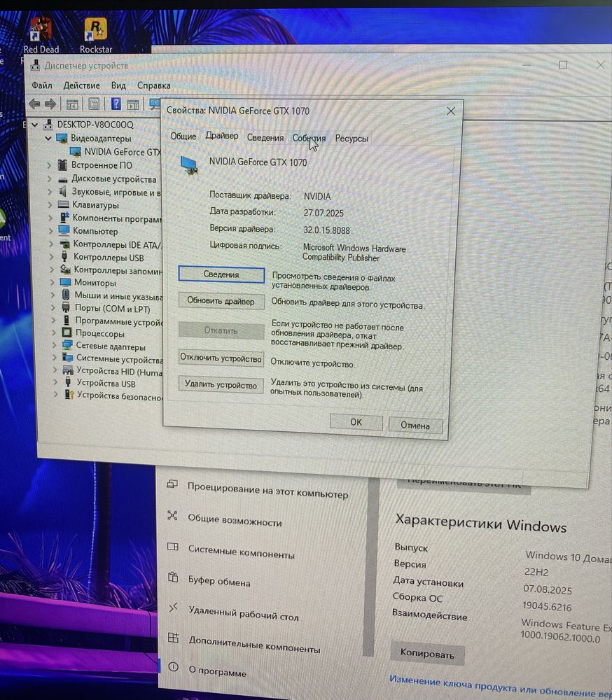Click the Forward arrow in Device Manager toolbar
The width and height of the screenshot is (612, 700).
pyautogui.click(x=50, y=104)
